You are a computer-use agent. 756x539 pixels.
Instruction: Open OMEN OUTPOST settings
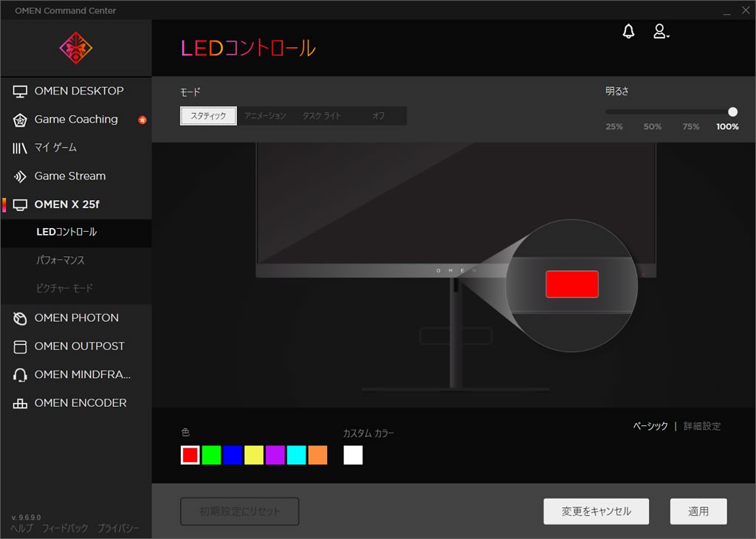pos(79,346)
